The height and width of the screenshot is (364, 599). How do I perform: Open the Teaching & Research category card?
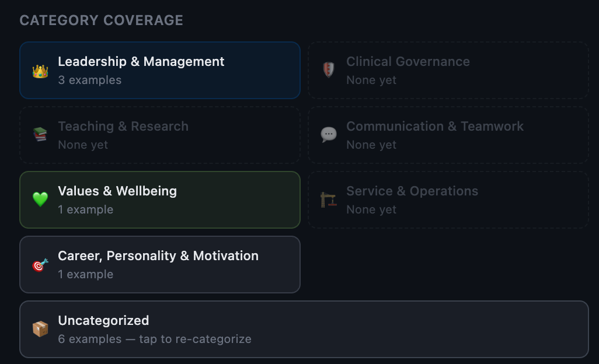160,134
